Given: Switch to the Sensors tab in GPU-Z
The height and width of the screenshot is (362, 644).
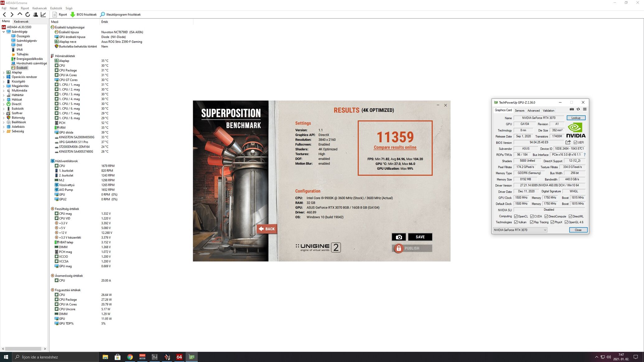Looking at the screenshot, I should pyautogui.click(x=519, y=111).
